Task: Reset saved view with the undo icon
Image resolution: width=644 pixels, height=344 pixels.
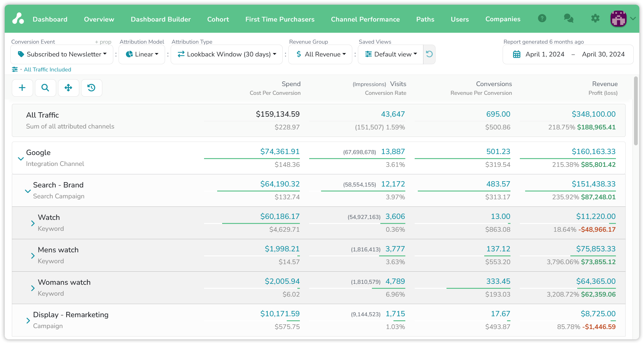Action: tap(429, 54)
